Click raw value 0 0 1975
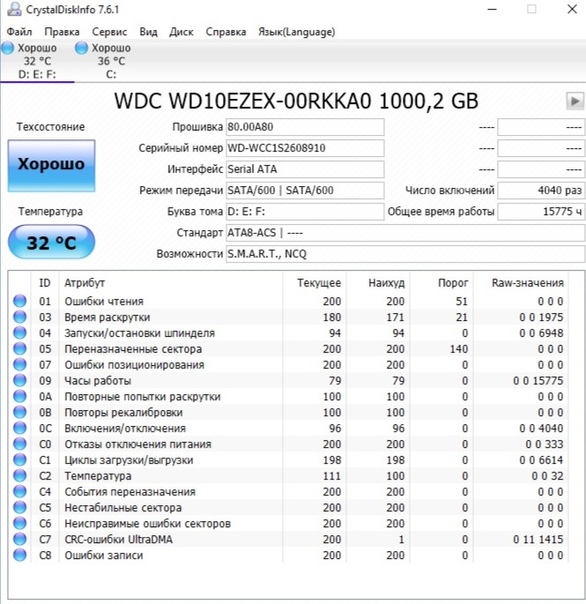Screen dimensions: 586x604 (541, 317)
